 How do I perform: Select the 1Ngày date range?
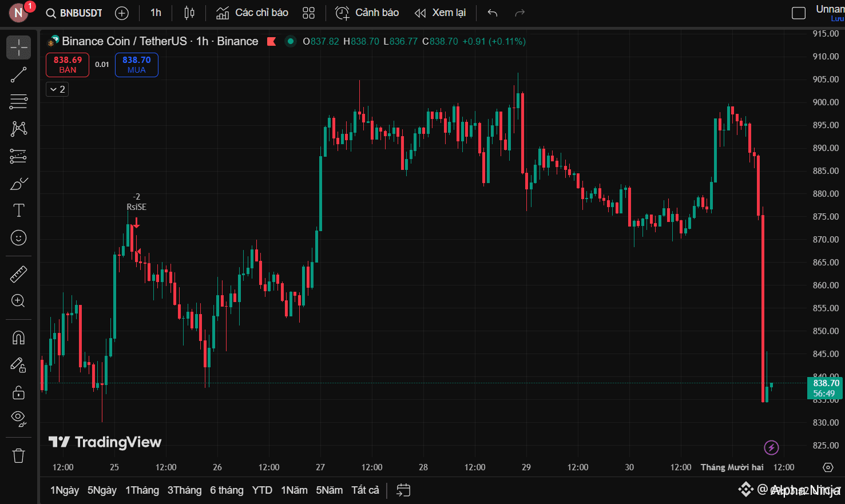65,490
